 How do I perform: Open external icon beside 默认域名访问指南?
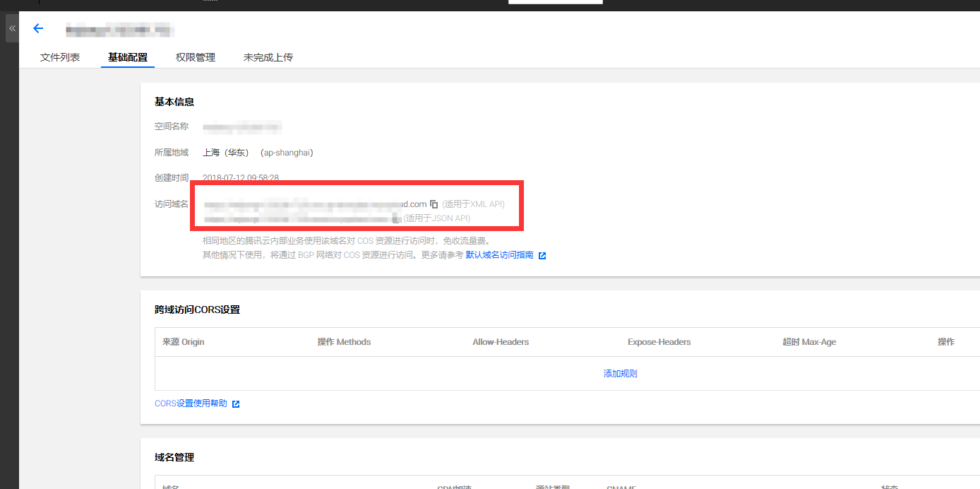542,256
